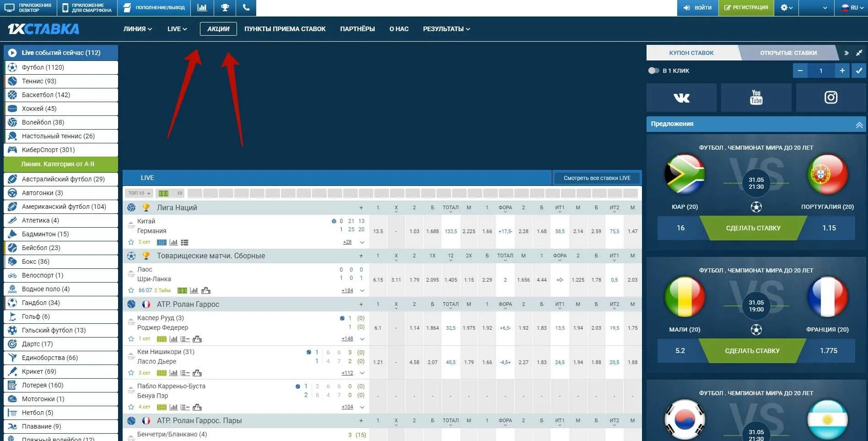The height and width of the screenshot is (441, 868).
Task: Click the one-click bet amount field
Action: [x=821, y=71]
